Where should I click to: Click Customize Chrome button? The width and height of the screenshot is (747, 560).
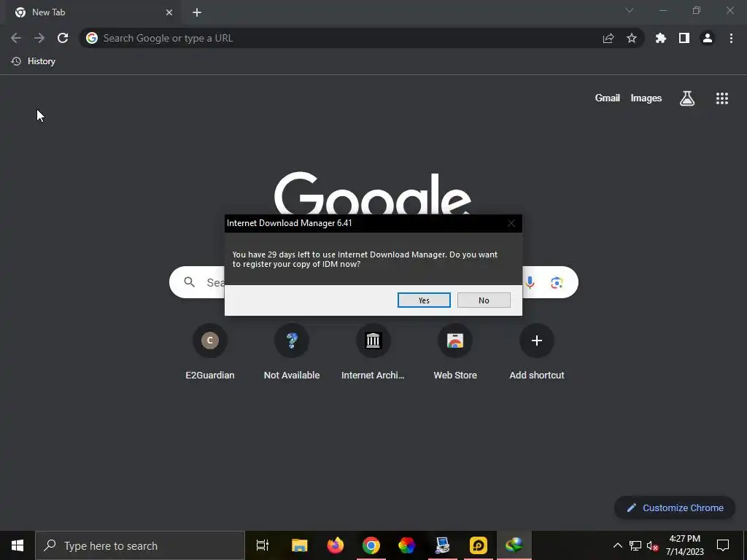[675, 507]
